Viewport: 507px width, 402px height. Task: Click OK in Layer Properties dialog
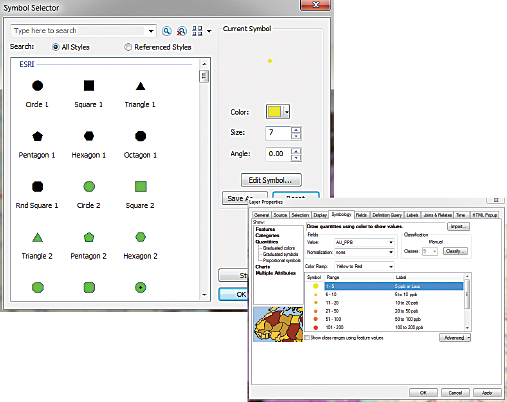point(423,393)
